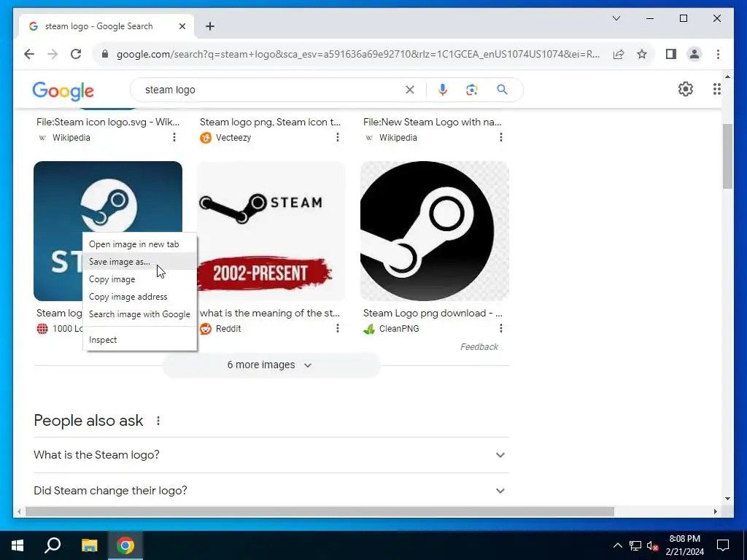Clear the search box with X
Image resolution: width=747 pixels, height=560 pixels.
pos(410,90)
